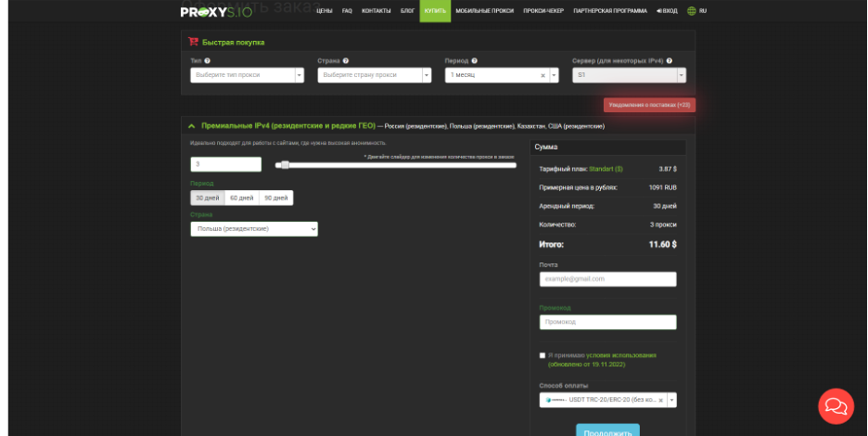This screenshot has width=868, height=436.
Task: Click the 3 прокси quantity value
Action: 663,224
